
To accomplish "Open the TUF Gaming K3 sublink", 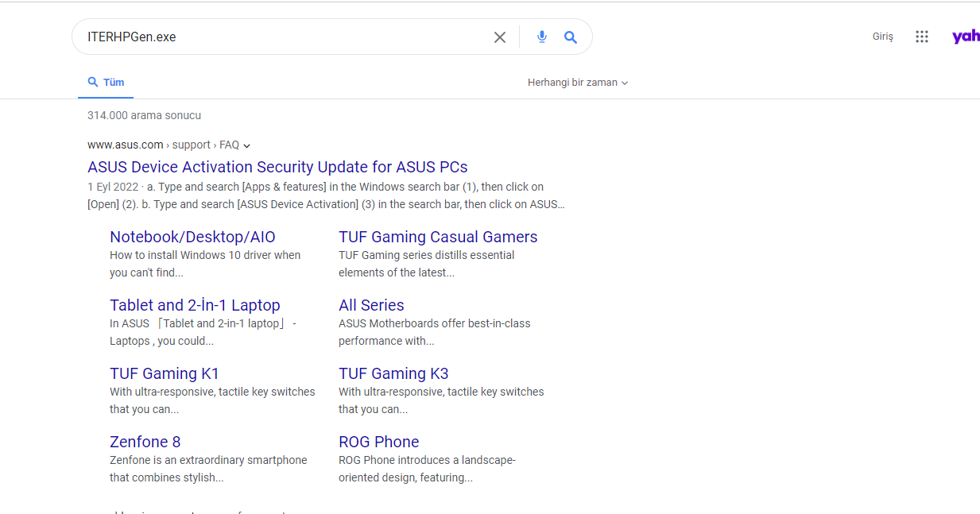I will coord(393,373).
